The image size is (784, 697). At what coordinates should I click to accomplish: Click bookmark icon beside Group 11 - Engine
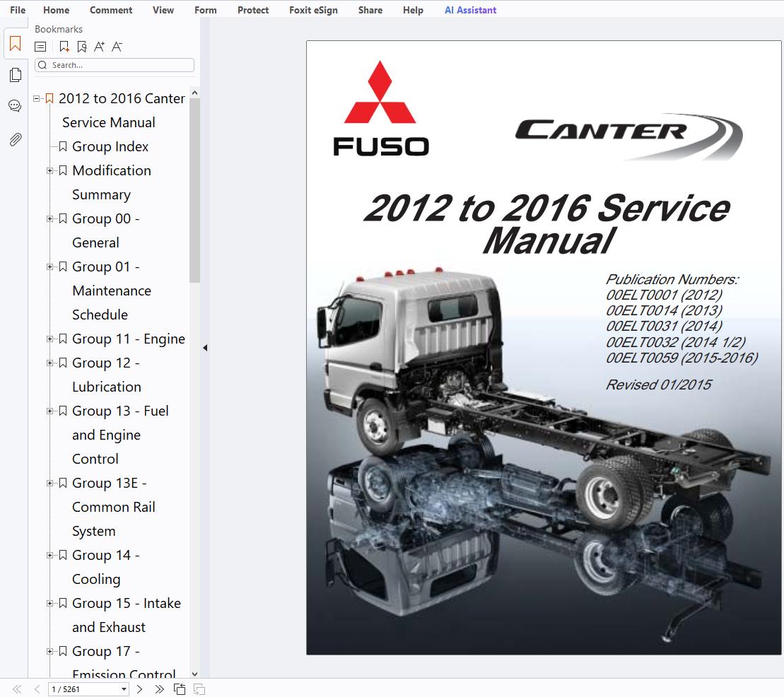[63, 339]
